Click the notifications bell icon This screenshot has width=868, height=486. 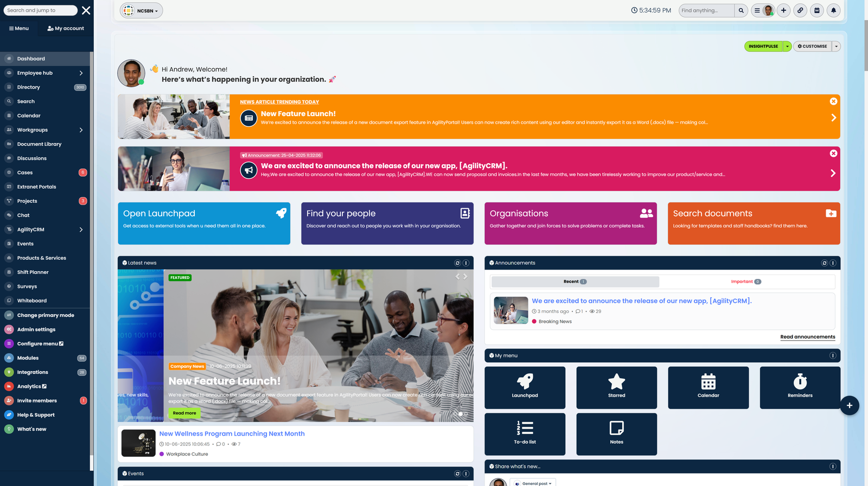833,10
